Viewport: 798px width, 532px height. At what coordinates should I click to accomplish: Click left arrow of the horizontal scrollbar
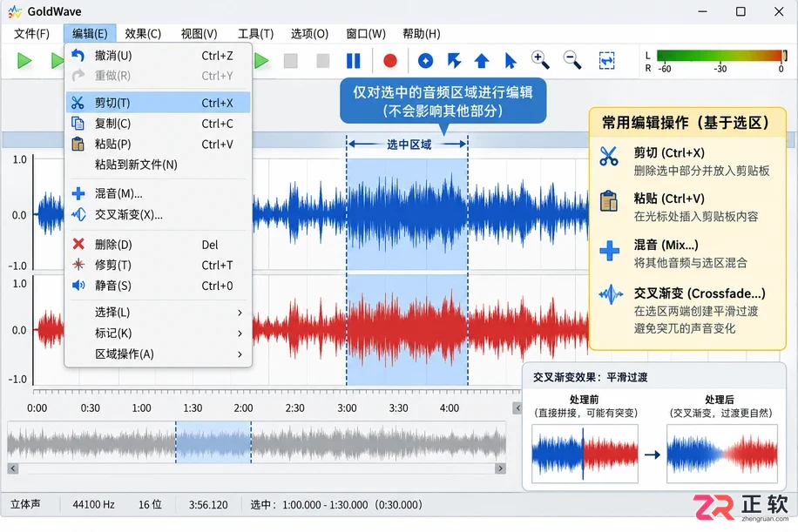coord(13,468)
